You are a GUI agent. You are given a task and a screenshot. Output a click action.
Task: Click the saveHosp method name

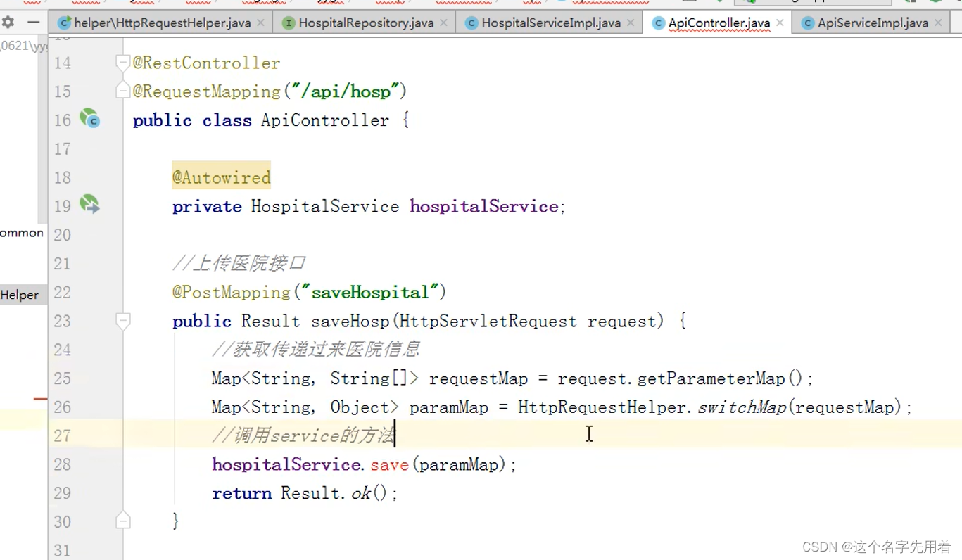[350, 322]
